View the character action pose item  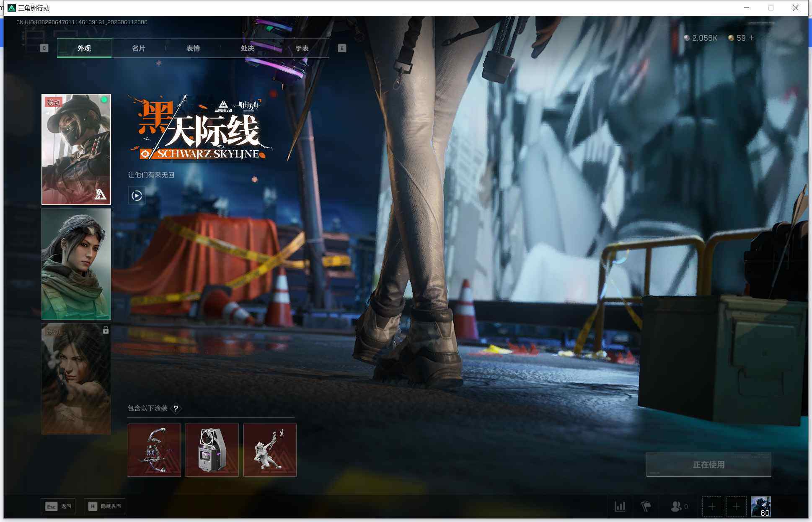[270, 450]
